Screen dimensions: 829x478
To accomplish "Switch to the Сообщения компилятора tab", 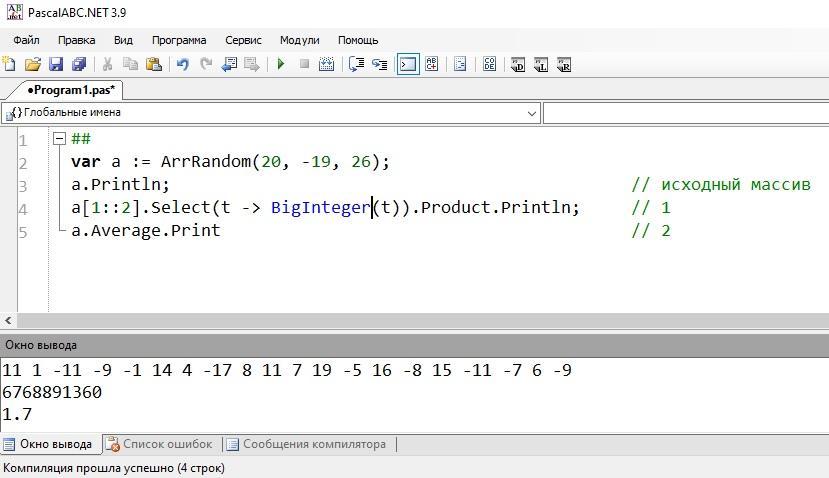I will pos(308,444).
